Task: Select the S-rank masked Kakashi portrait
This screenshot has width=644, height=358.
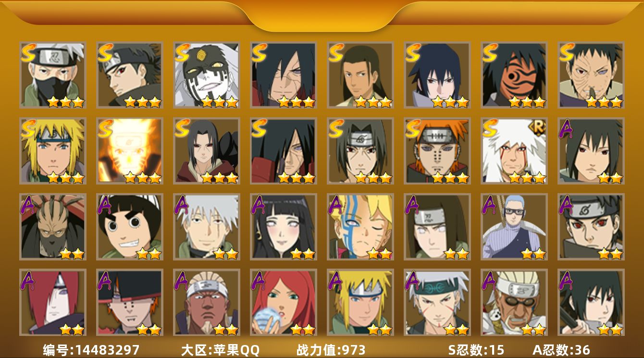Action: pos(53,75)
